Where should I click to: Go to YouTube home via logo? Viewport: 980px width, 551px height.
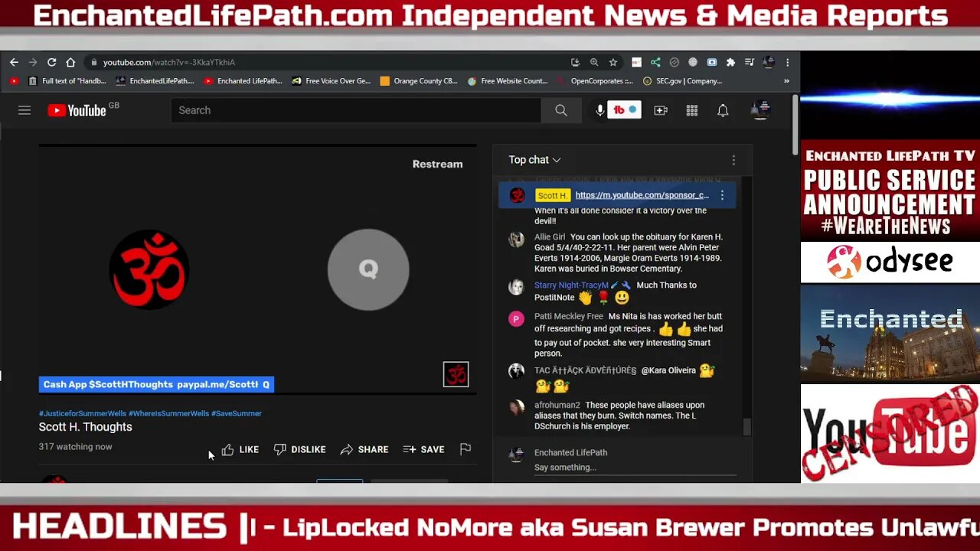(77, 110)
